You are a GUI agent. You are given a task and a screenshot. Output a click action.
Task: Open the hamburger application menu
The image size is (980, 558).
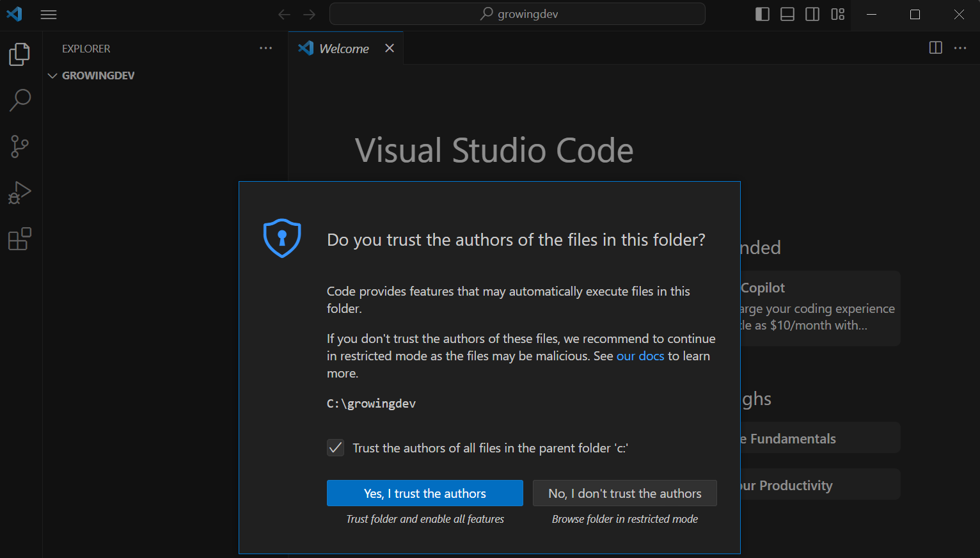coord(49,15)
